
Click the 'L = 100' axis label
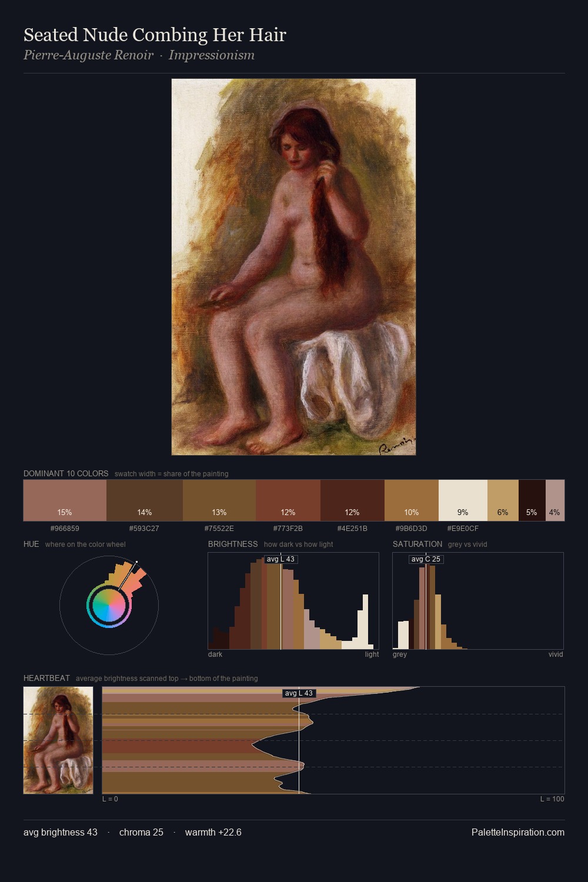(552, 799)
